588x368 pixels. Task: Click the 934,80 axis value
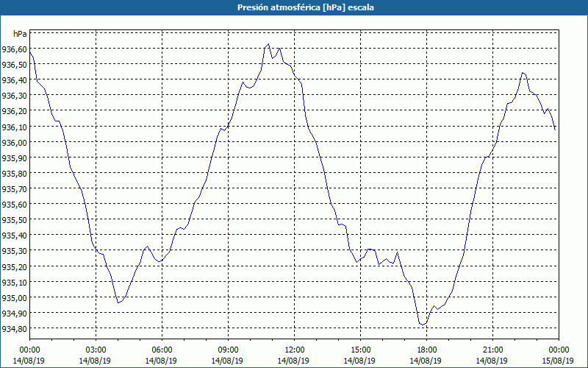[x=14, y=328]
